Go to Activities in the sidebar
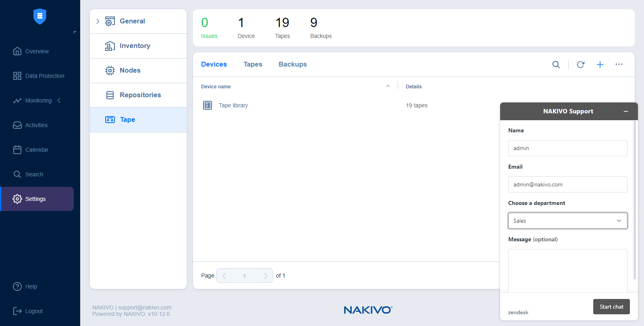The image size is (644, 326). 30,125
